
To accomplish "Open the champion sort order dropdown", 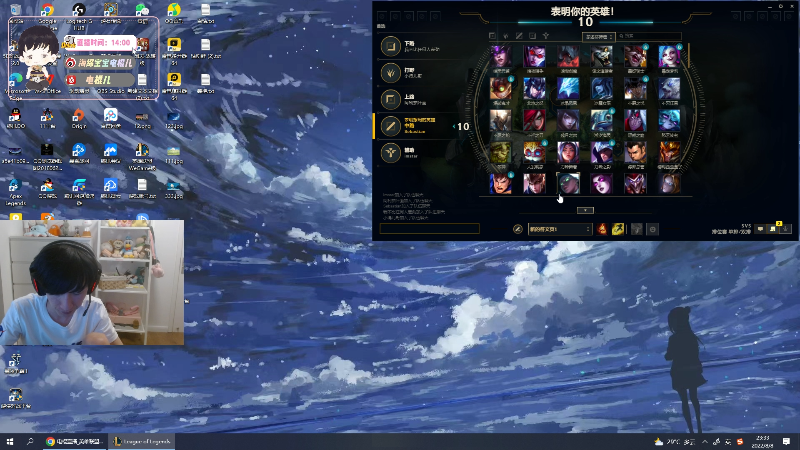I will click(598, 36).
